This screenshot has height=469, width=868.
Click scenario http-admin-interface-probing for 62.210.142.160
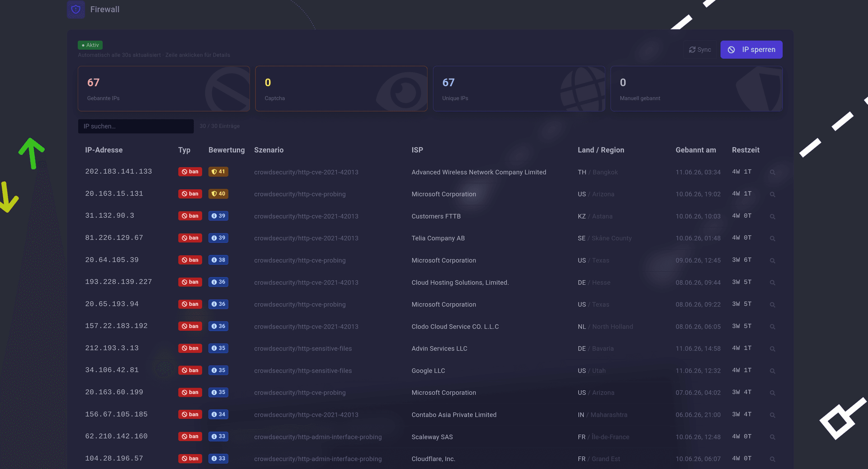click(318, 437)
